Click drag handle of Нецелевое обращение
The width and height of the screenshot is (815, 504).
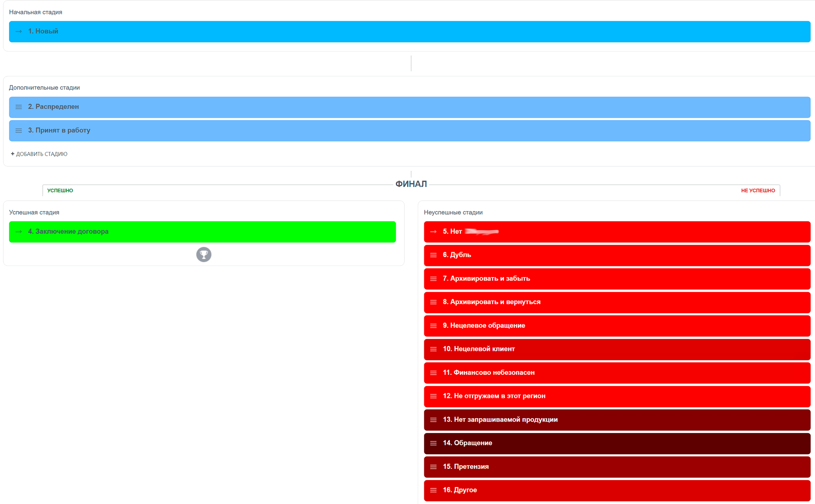[x=433, y=326]
